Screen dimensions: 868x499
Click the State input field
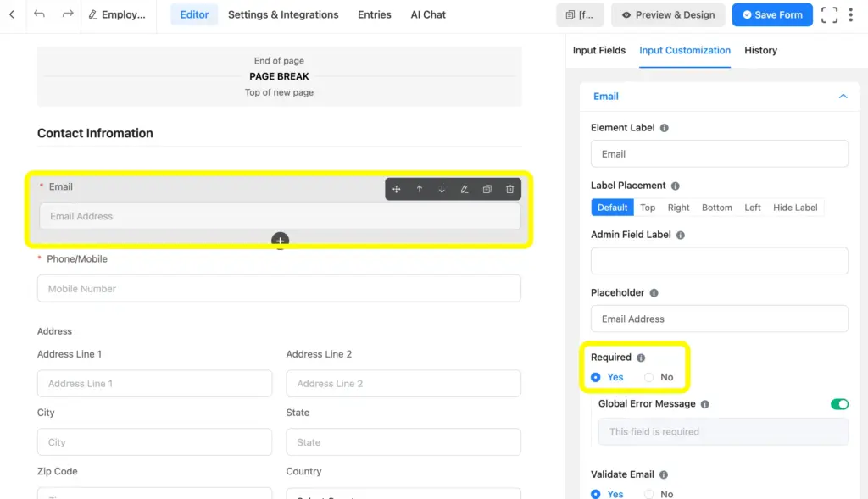pos(403,442)
